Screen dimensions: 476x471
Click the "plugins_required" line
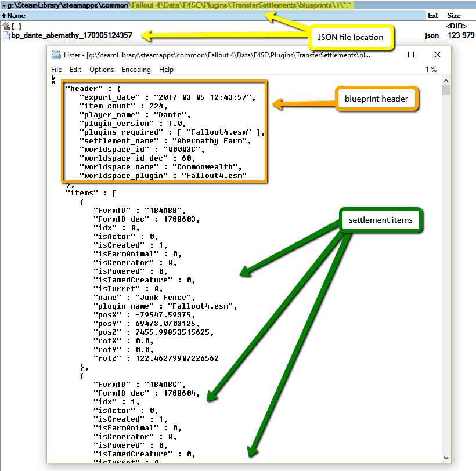pos(172,132)
